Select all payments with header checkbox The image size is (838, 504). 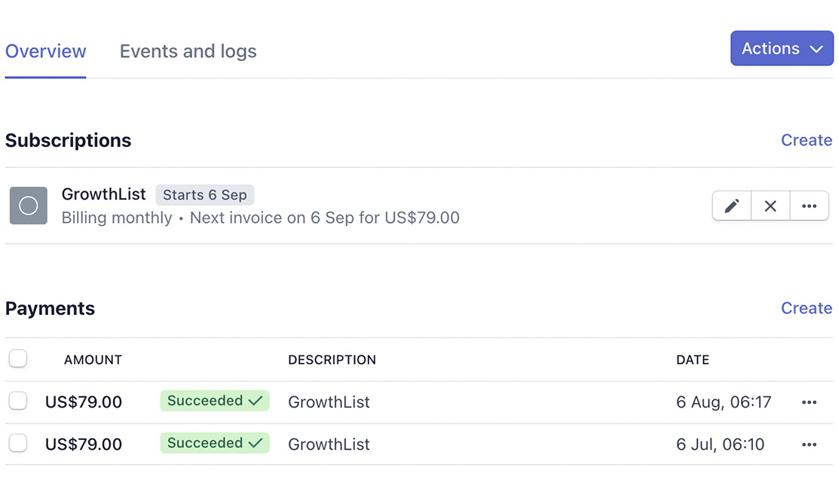point(18,358)
